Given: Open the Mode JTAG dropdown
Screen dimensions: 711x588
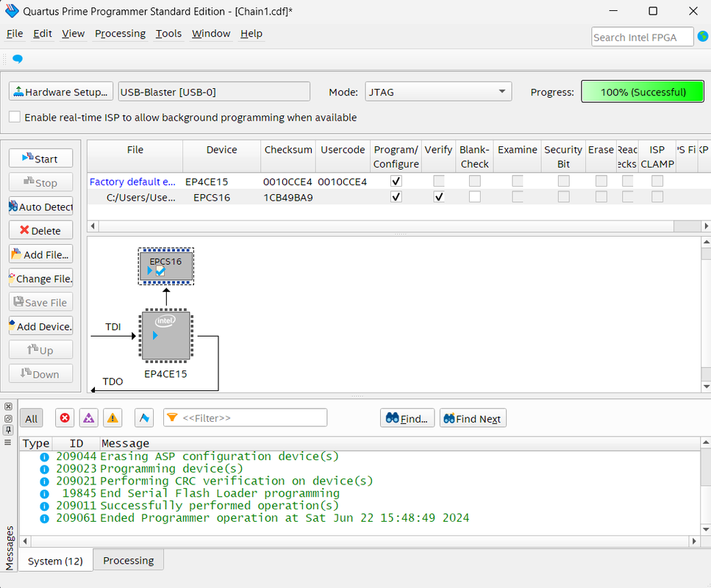Looking at the screenshot, I should click(438, 92).
